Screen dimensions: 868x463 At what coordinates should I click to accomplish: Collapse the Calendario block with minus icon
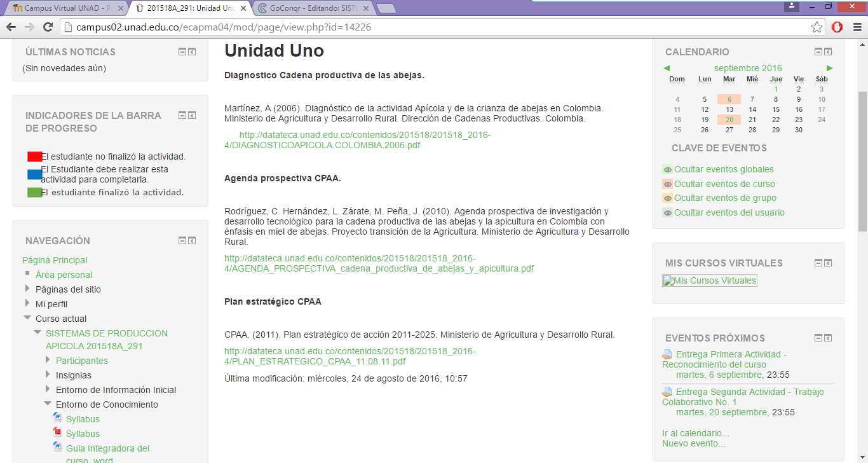(818, 52)
